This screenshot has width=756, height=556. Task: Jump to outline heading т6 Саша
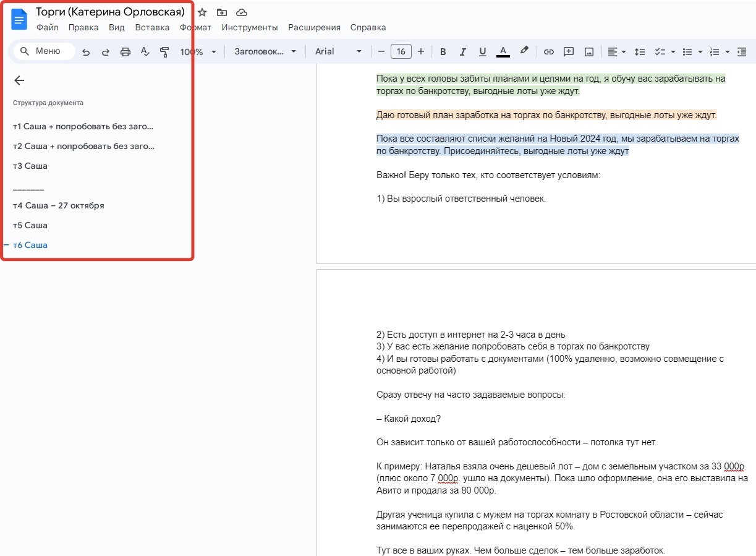pyautogui.click(x=30, y=245)
